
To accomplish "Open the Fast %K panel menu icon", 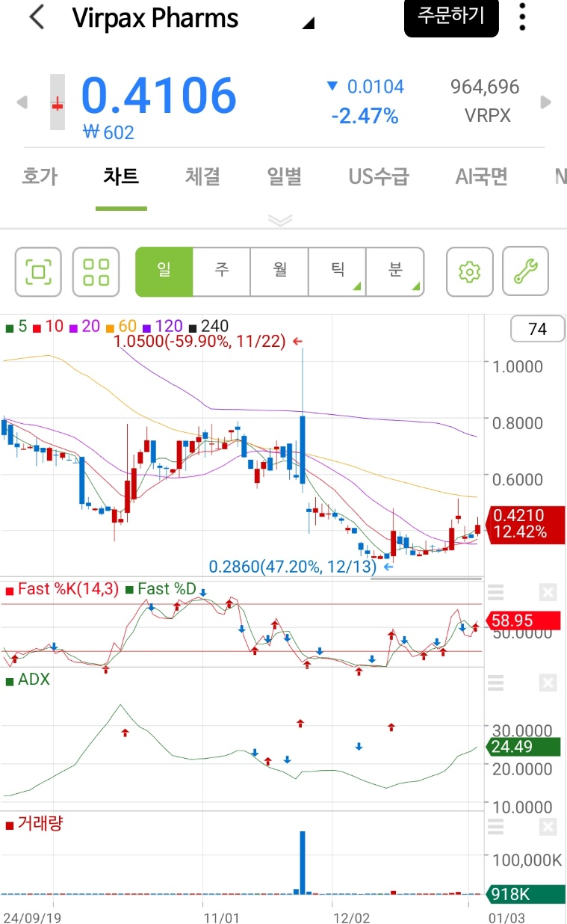I will pyautogui.click(x=495, y=593).
